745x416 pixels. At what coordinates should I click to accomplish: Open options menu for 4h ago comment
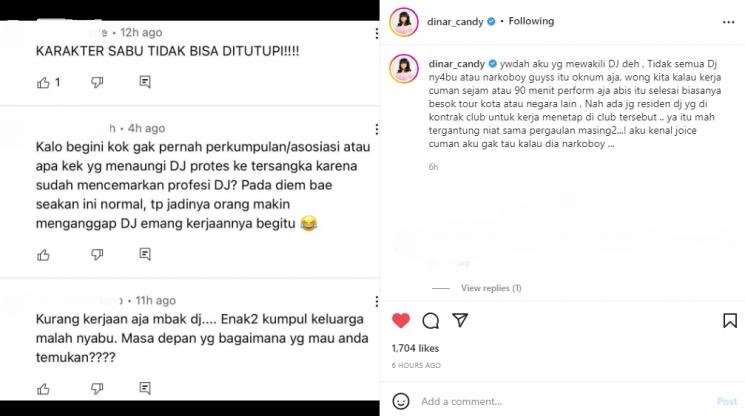click(x=376, y=129)
